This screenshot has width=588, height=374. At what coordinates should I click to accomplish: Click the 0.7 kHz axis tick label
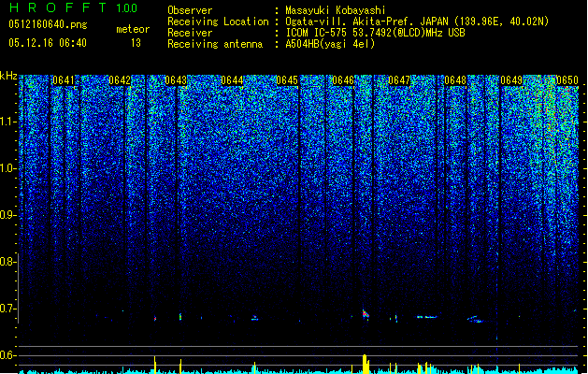pos(7,309)
